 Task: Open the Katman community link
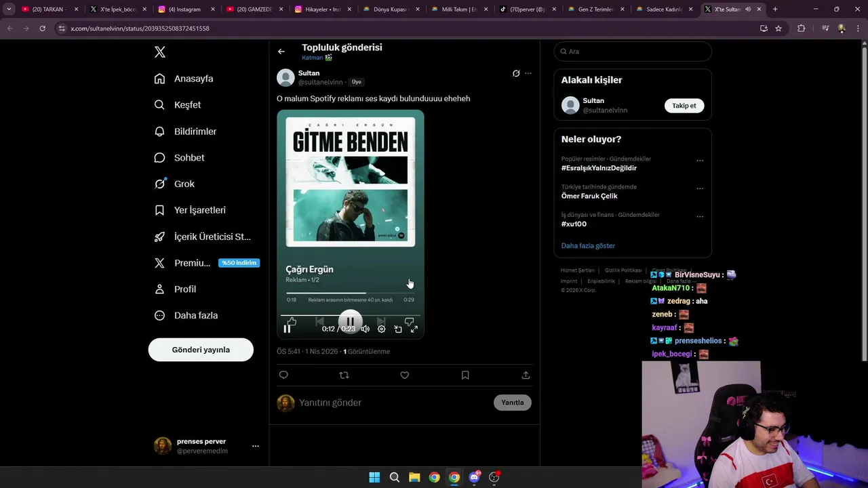[x=317, y=58]
